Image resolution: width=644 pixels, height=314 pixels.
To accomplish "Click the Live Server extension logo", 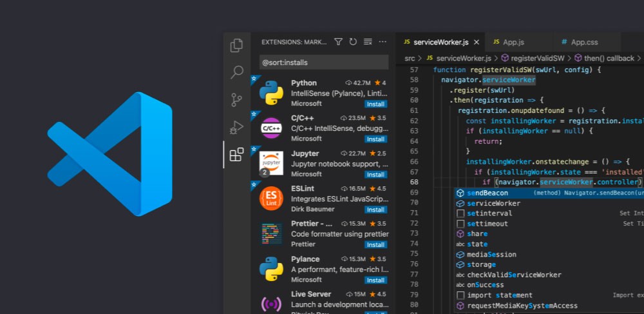I will pos(271,304).
